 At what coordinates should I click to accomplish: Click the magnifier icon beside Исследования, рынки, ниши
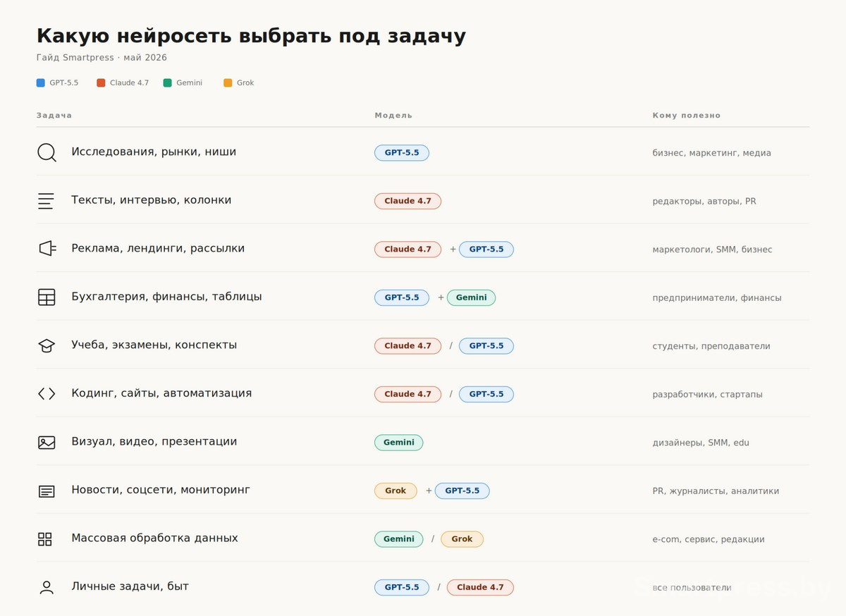click(47, 152)
